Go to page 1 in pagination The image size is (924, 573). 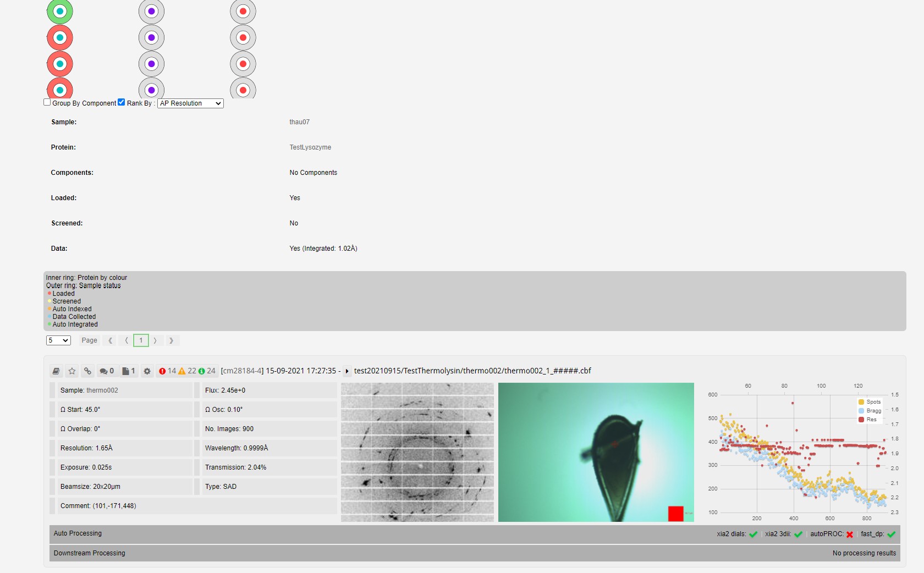click(x=141, y=340)
